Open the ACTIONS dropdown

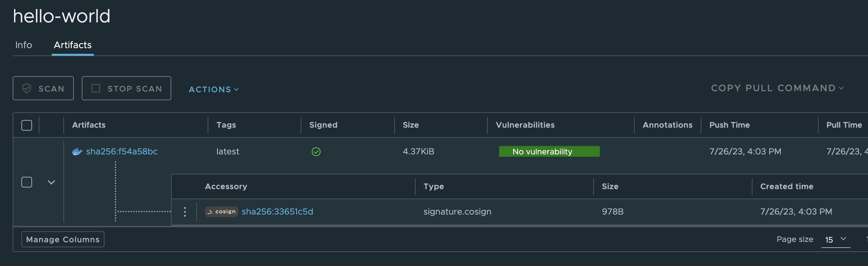tap(213, 89)
